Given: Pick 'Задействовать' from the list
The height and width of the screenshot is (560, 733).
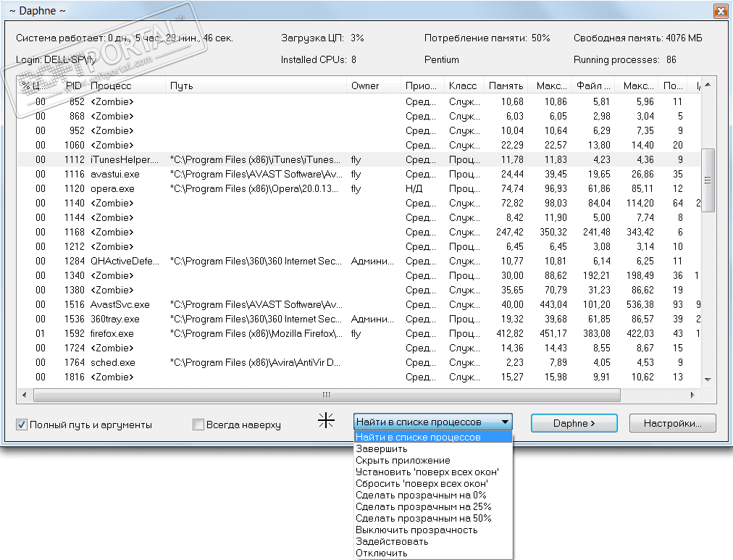Looking at the screenshot, I should [x=433, y=542].
